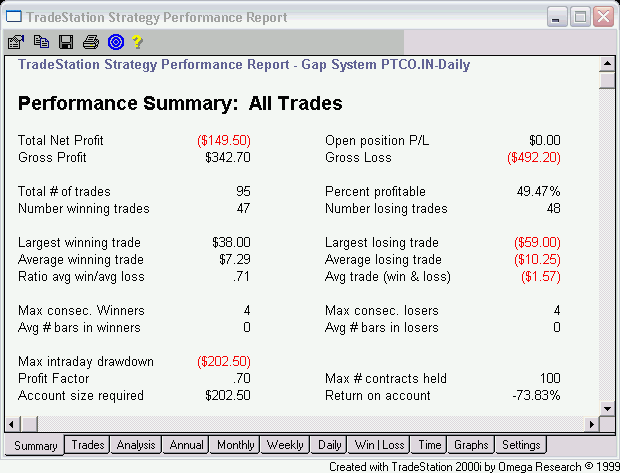Click vertical scrollbar down arrow
The height and width of the screenshot is (473, 620).
pos(607,409)
